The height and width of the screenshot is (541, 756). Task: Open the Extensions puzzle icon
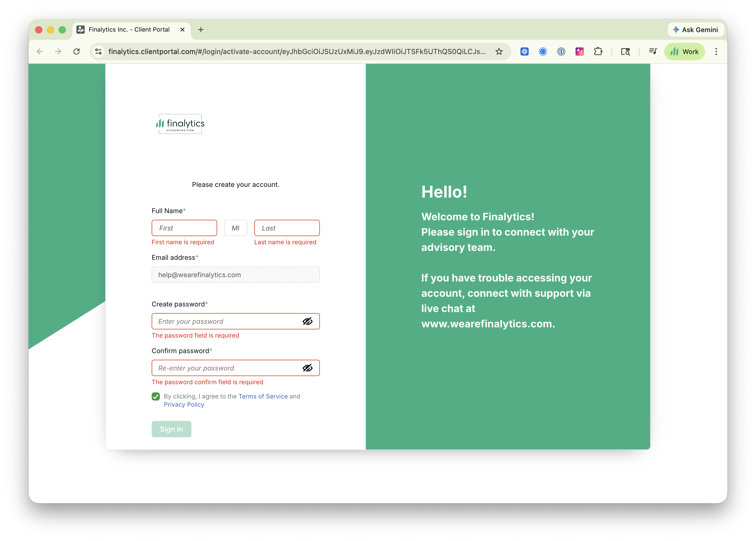click(598, 52)
